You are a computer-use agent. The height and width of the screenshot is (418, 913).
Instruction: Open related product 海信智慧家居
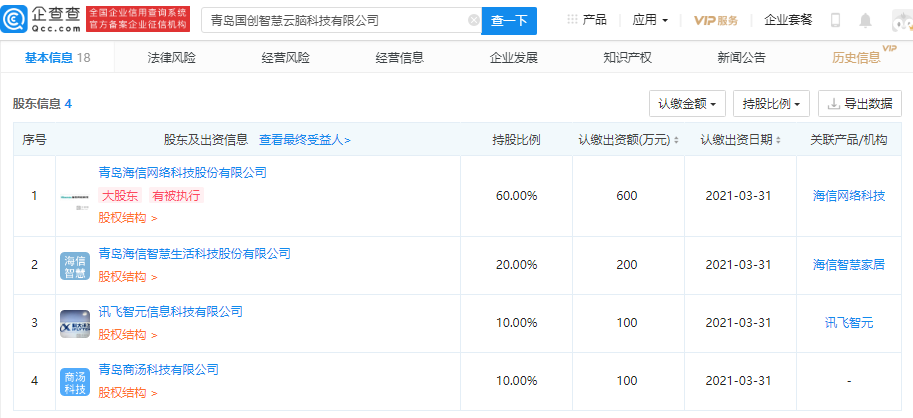click(x=849, y=265)
